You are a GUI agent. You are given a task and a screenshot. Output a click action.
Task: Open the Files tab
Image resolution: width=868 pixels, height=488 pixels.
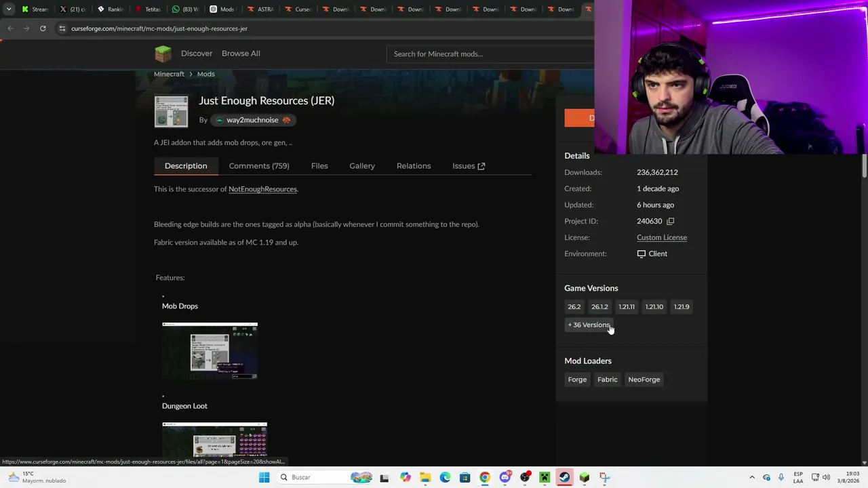[319, 166]
